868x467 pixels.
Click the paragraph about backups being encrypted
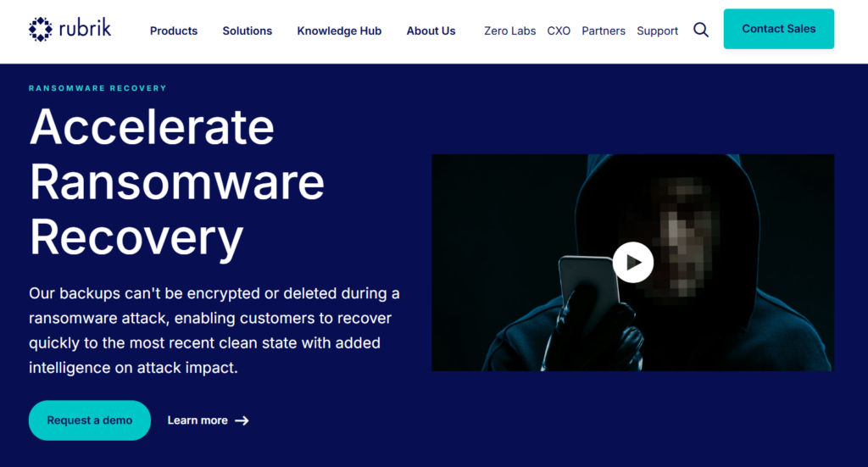[x=214, y=331]
